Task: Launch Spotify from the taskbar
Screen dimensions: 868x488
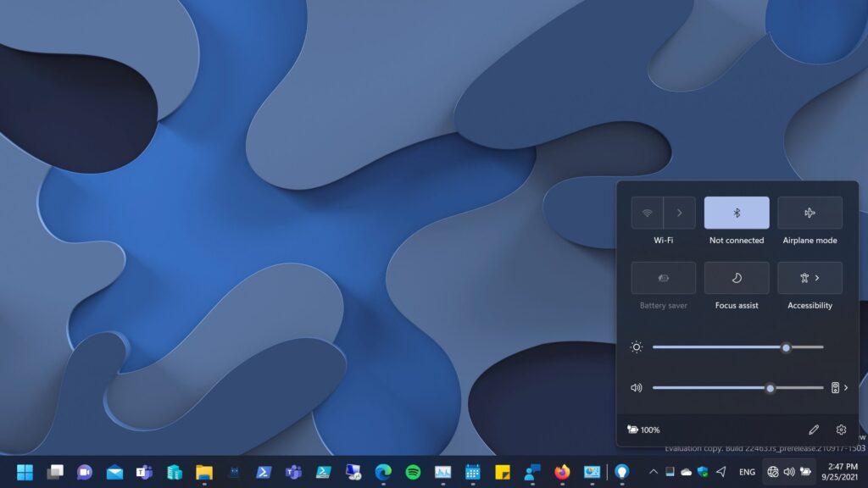Action: 413,472
